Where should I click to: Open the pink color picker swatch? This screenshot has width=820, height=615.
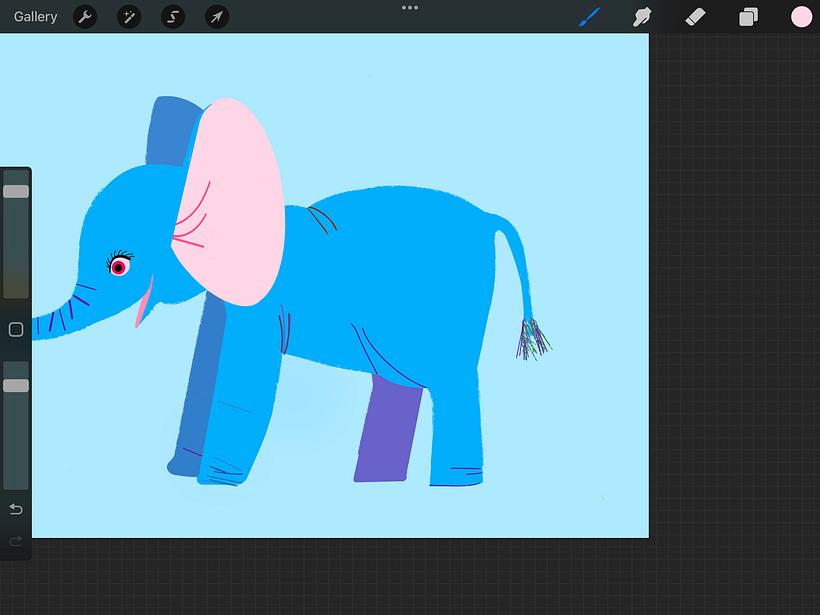pyautogui.click(x=801, y=17)
